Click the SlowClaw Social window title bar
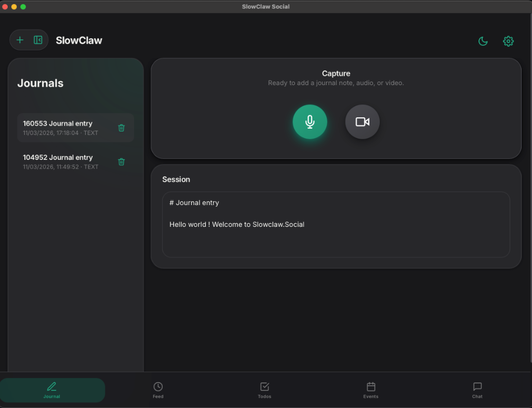The height and width of the screenshot is (408, 532). [x=265, y=6]
